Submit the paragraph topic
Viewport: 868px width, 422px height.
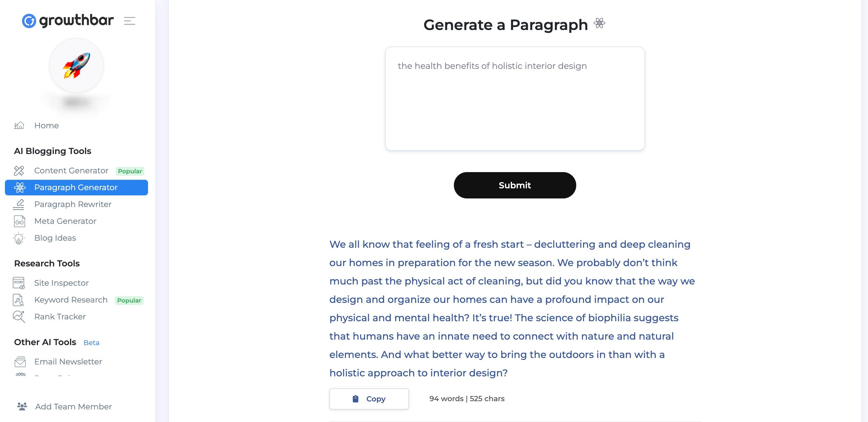[x=514, y=185]
